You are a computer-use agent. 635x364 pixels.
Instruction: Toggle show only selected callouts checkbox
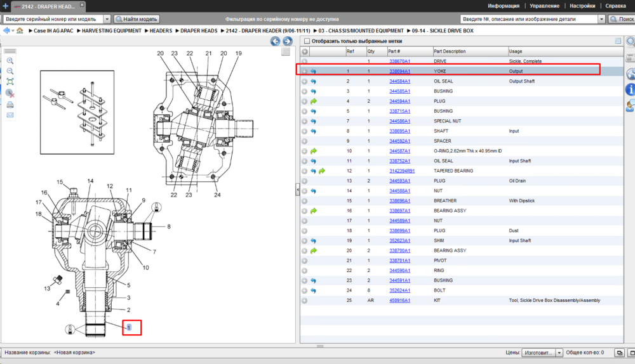pyautogui.click(x=307, y=41)
